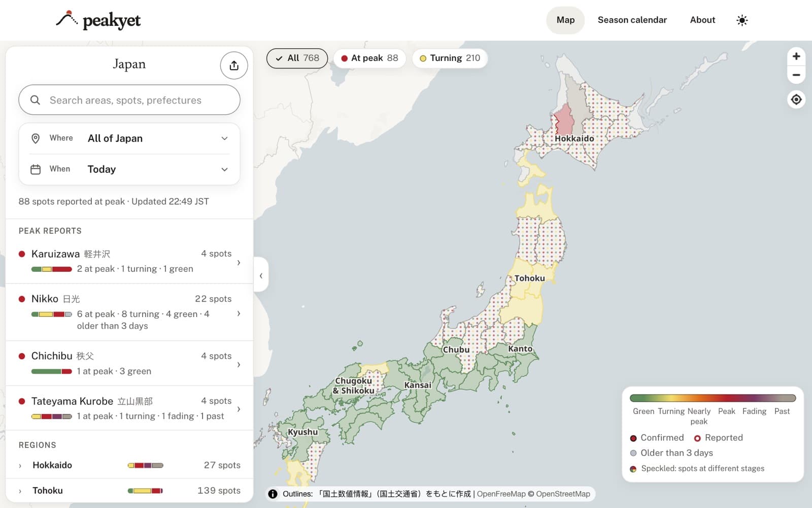Click the legend color gradient bar

tap(713, 398)
